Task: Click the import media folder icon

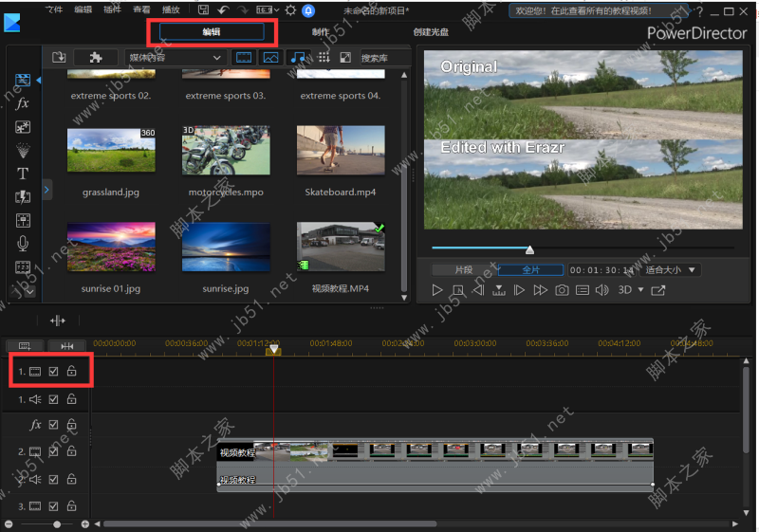Action: click(x=59, y=58)
